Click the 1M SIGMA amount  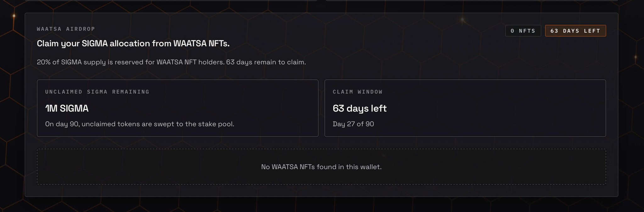coord(67,108)
